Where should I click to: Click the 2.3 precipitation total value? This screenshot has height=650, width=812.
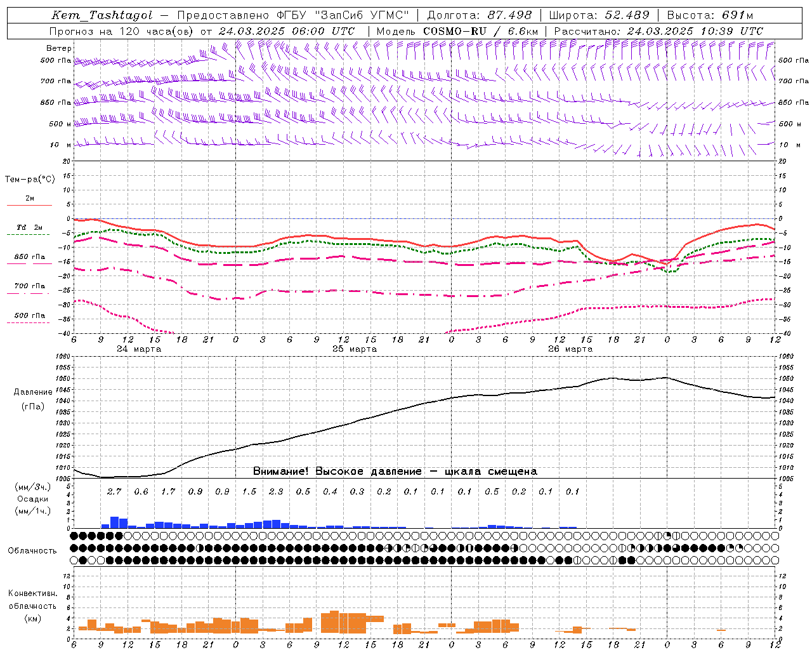click(276, 491)
